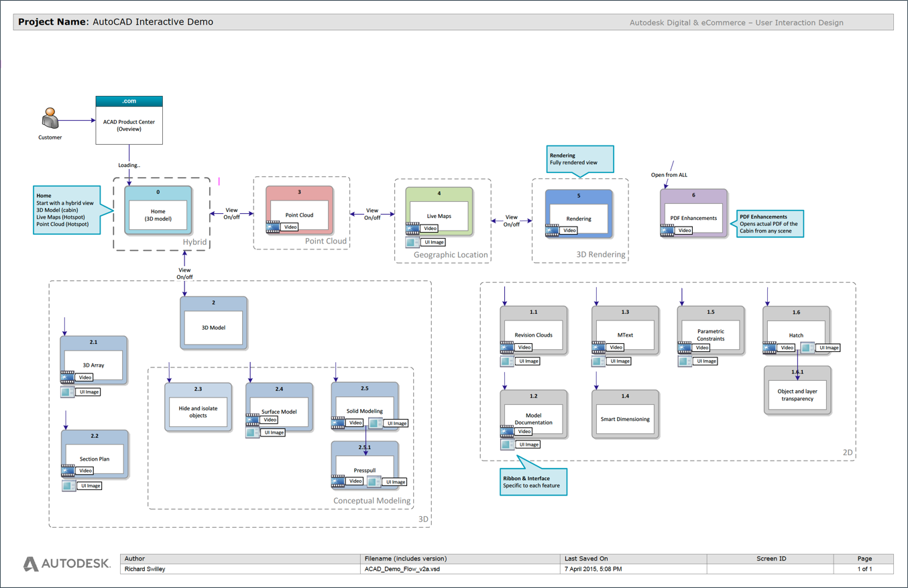
Task: Click the Video label in Rendering node
Action: tap(569, 230)
